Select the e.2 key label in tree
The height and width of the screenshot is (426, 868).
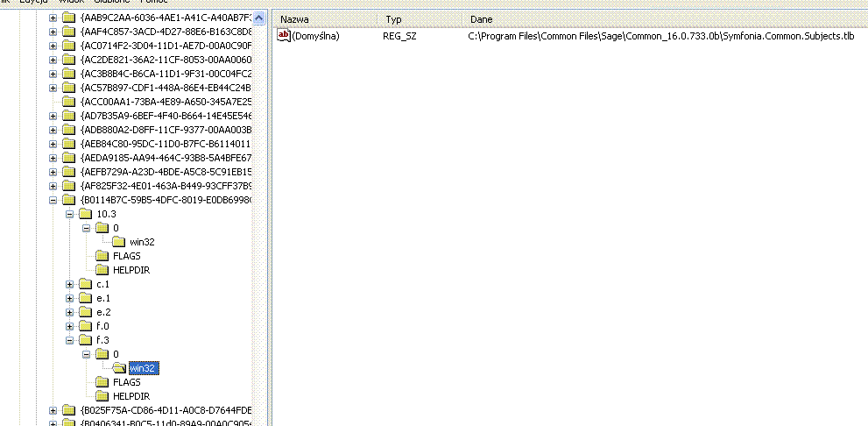click(x=103, y=312)
